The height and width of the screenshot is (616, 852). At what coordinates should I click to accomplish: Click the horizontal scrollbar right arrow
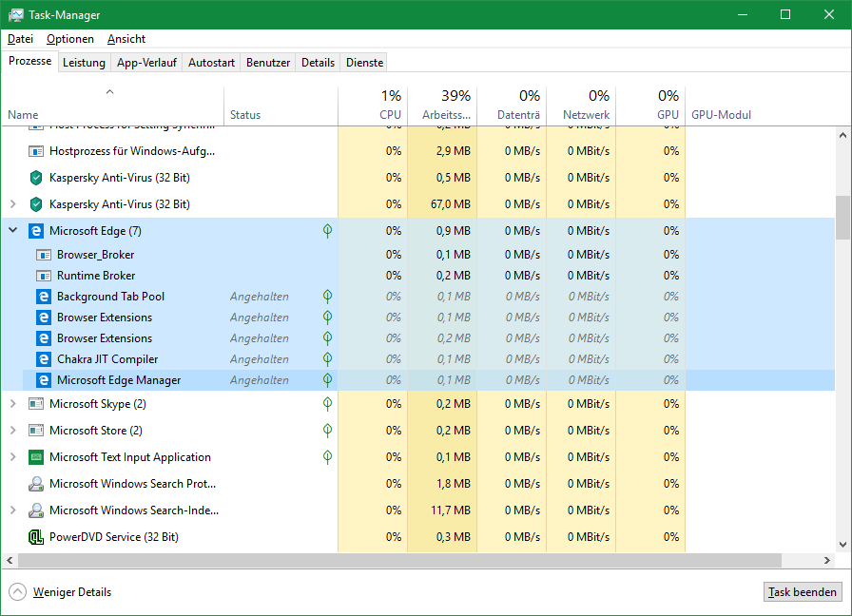point(827,560)
